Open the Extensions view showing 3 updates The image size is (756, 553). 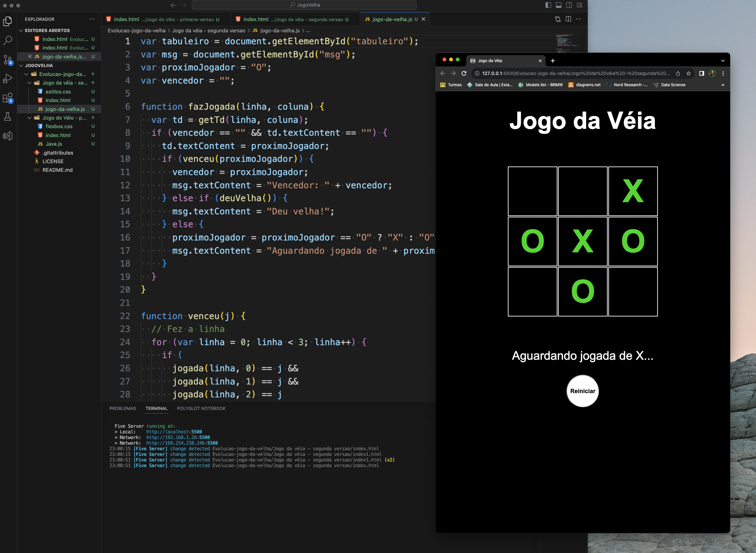(8, 98)
